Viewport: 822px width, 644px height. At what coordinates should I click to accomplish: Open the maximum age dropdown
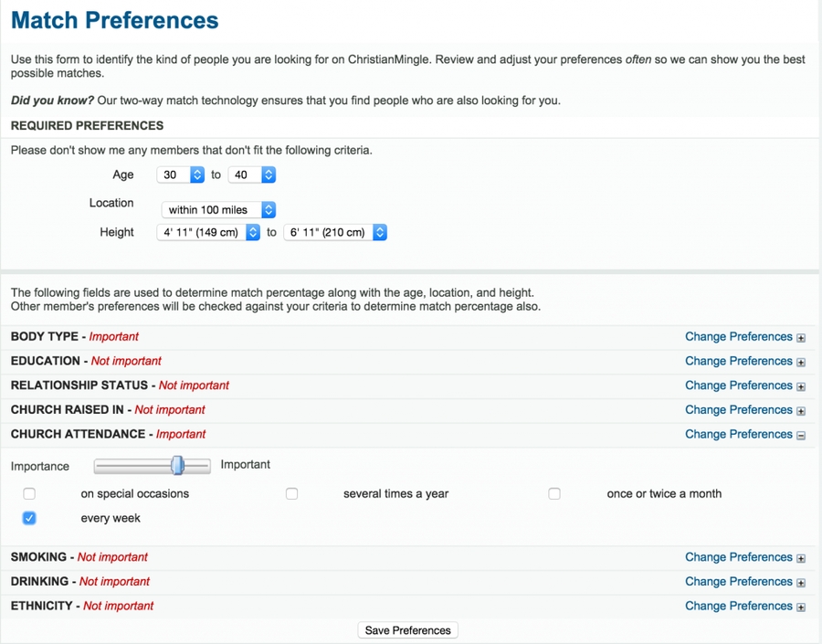[252, 174]
